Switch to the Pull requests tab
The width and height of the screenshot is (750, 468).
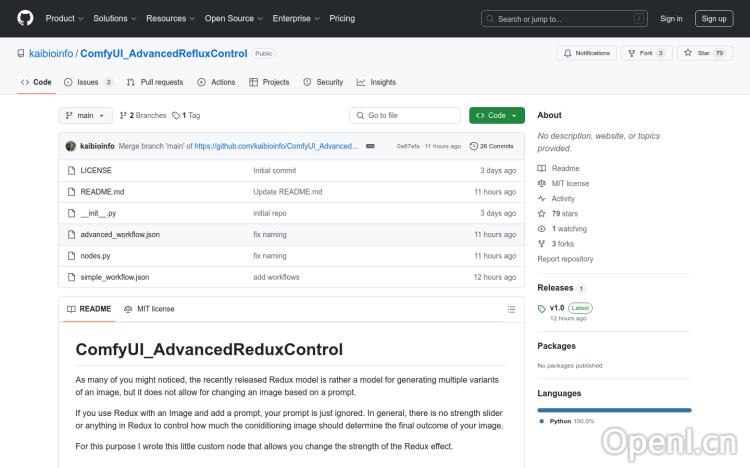(155, 82)
